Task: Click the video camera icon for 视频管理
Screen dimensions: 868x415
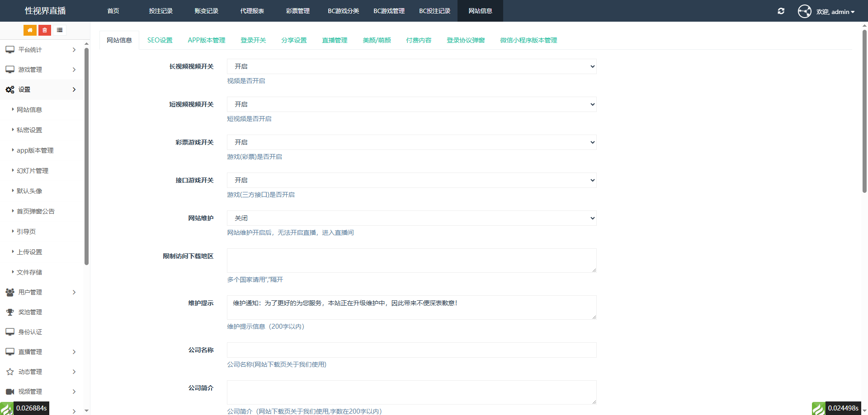Action: click(10, 392)
